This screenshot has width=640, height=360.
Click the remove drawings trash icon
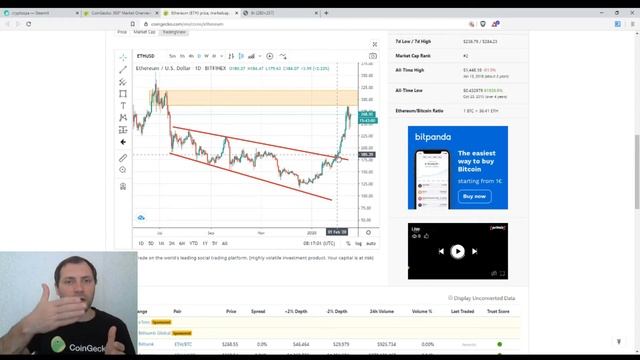point(123,187)
